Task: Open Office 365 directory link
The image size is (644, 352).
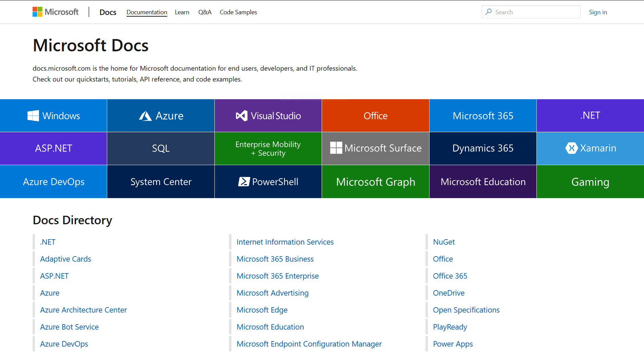Action: (450, 276)
